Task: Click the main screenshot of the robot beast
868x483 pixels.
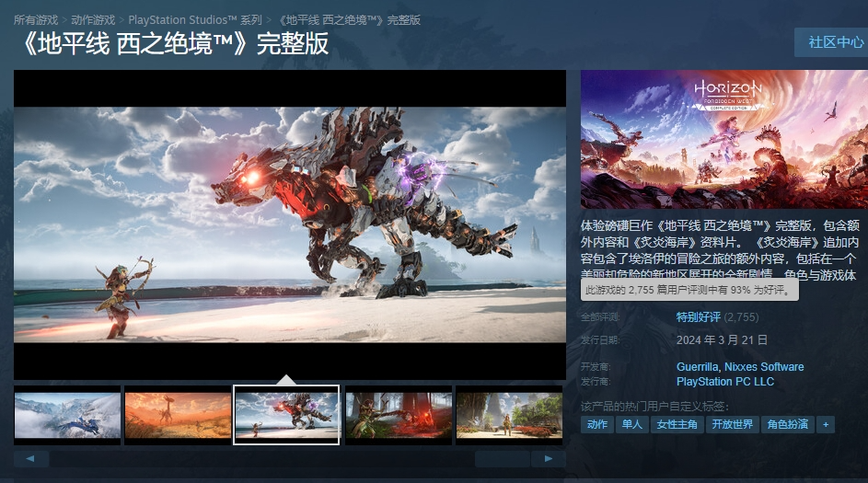Action: pos(290,224)
